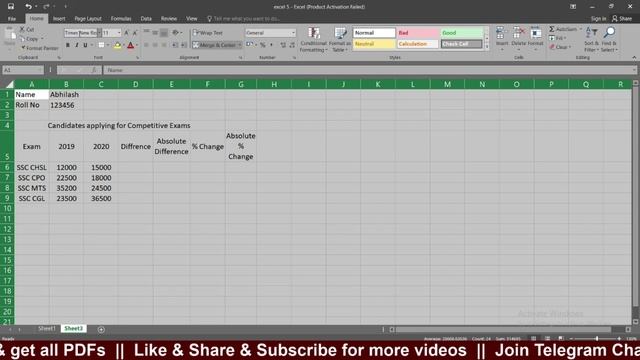This screenshot has width=640, height=360.
Task: Open the font color dropdown arrow
Action: click(x=137, y=45)
